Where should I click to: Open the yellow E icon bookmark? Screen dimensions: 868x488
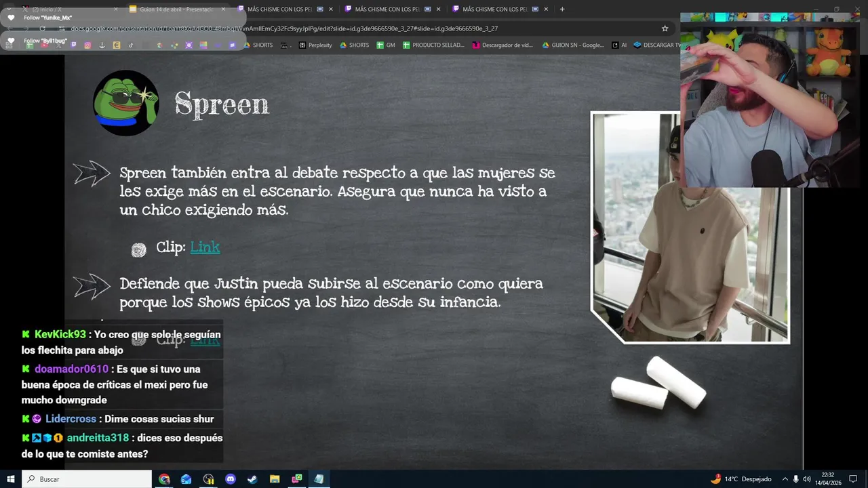click(x=117, y=45)
